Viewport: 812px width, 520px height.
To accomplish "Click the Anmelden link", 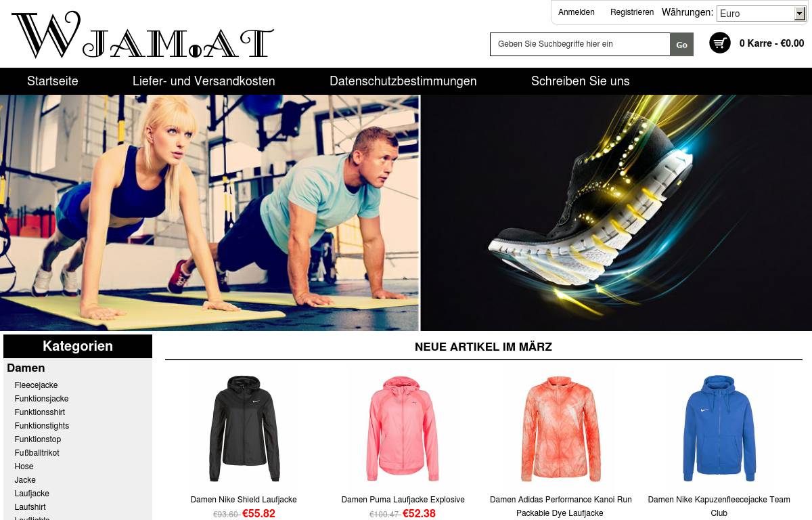I will pyautogui.click(x=577, y=12).
